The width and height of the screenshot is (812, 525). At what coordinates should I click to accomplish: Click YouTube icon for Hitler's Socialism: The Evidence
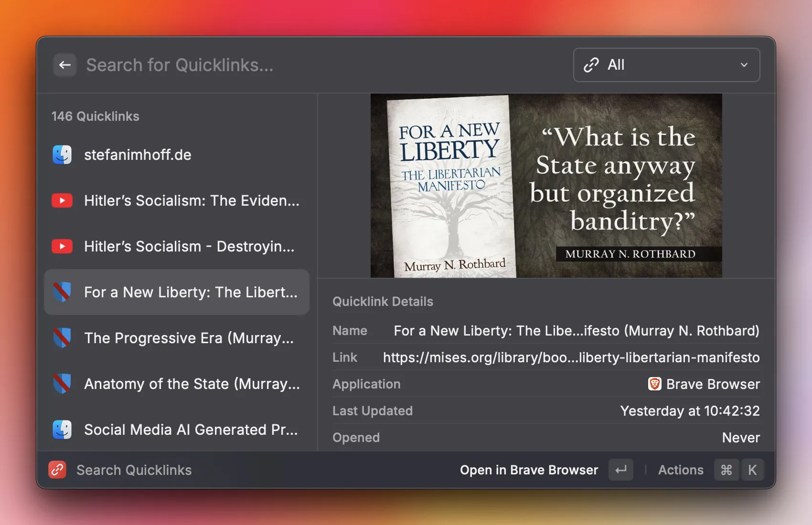pyautogui.click(x=62, y=200)
